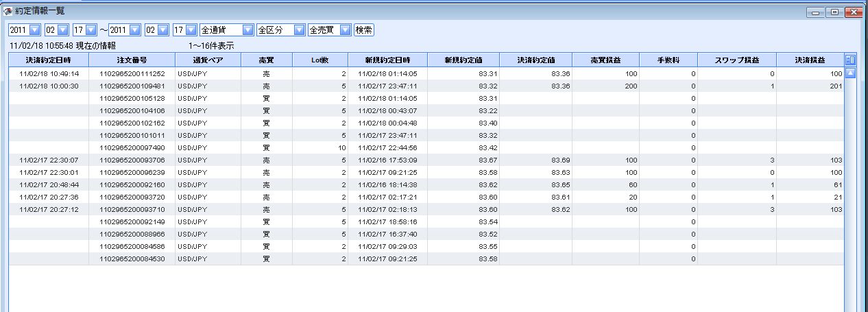Click settlement profit value 201
Image resolution: width=868 pixels, height=312 pixels.
[836, 86]
